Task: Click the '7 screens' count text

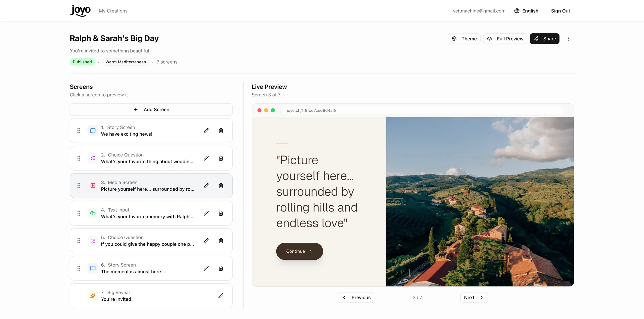Action: point(167,62)
